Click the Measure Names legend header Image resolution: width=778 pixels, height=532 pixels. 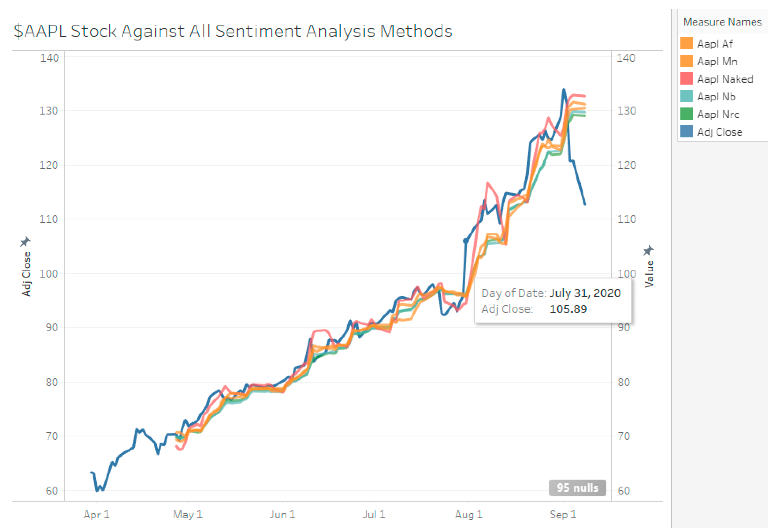pyautogui.click(x=722, y=22)
